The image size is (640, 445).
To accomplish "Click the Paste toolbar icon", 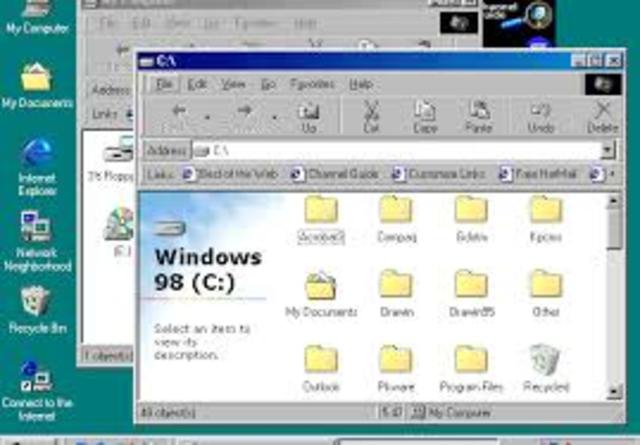I will click(479, 118).
